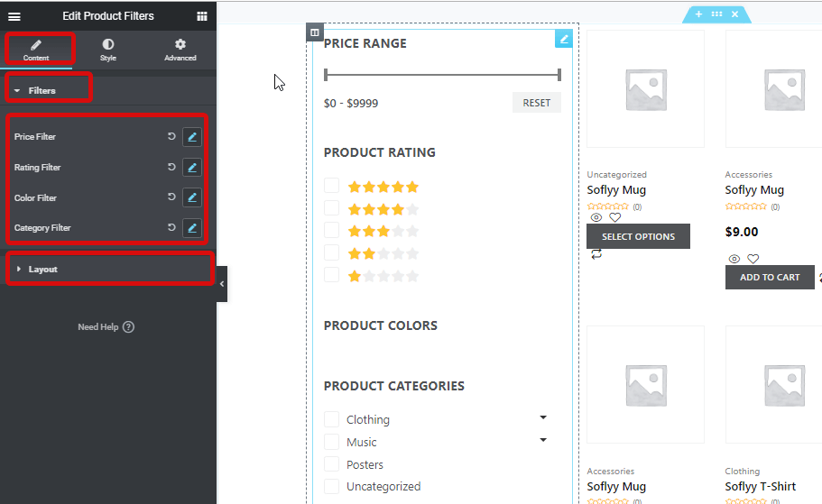Check the five-star rating checkbox
The width and height of the screenshot is (822, 504).
click(331, 186)
